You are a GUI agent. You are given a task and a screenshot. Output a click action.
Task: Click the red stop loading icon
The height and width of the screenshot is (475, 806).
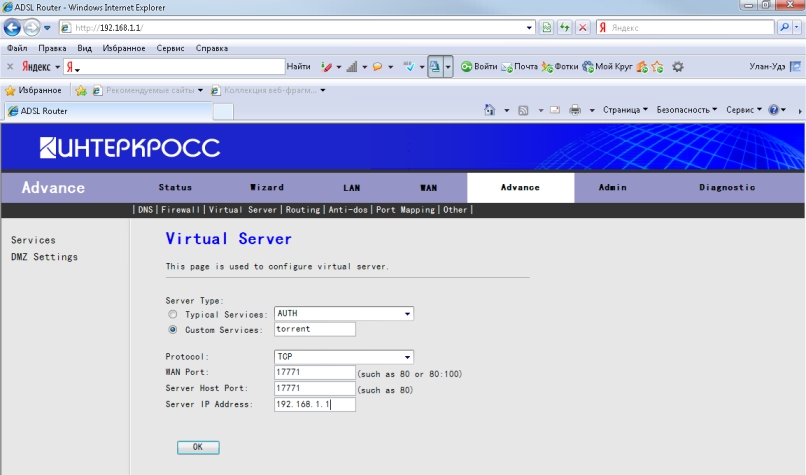(582, 28)
